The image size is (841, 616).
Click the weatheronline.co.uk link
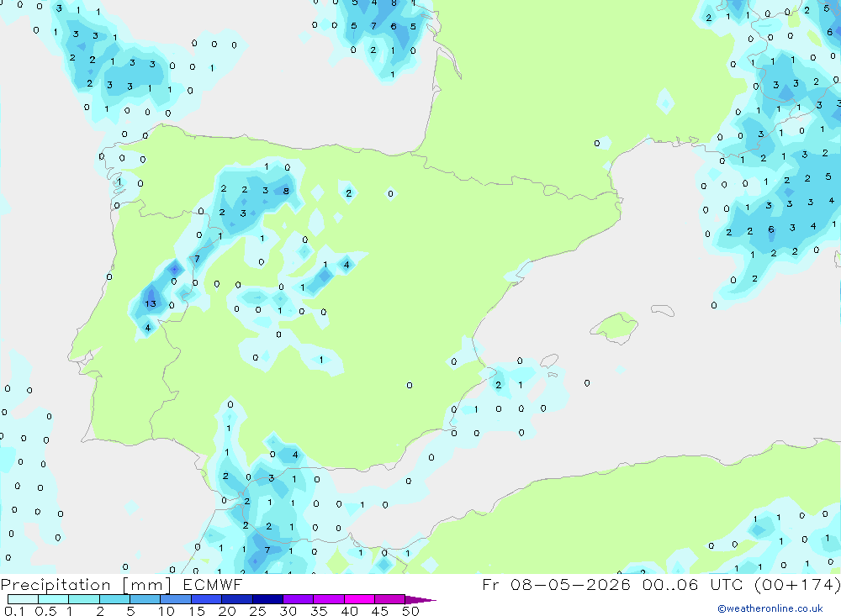[x=770, y=608]
